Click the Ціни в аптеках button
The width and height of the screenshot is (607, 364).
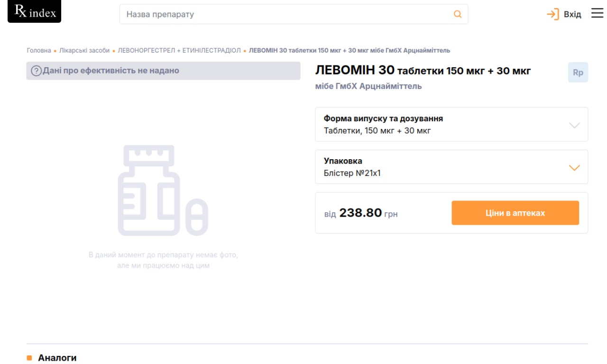515,213
